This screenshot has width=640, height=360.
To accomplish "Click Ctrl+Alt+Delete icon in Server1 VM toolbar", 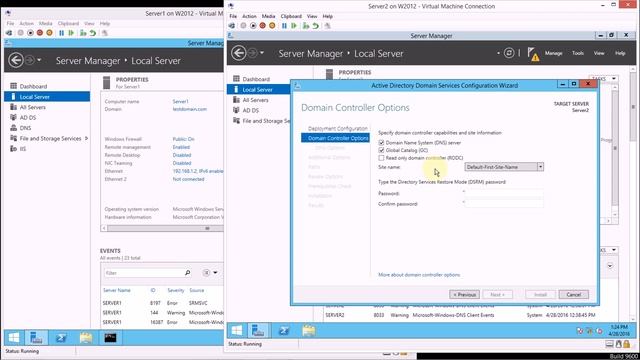I will click(x=9, y=33).
